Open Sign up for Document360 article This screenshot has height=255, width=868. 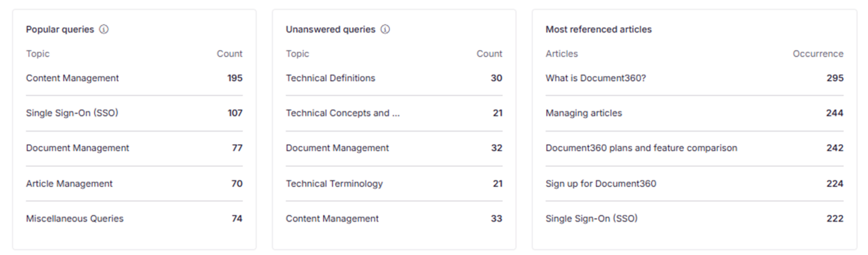pos(601,183)
